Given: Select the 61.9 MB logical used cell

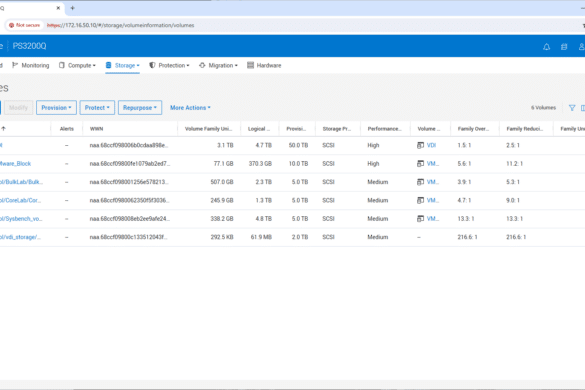Looking at the screenshot, I should [261, 237].
